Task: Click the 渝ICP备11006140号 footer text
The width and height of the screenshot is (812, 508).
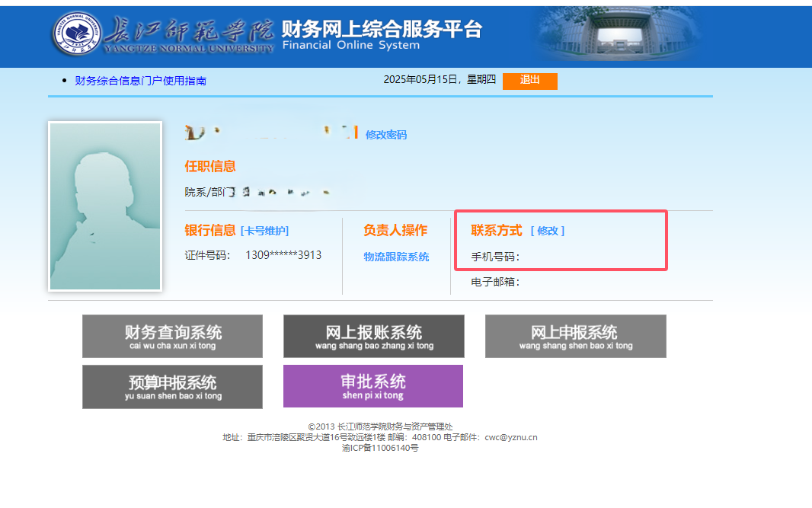Action: tap(380, 448)
